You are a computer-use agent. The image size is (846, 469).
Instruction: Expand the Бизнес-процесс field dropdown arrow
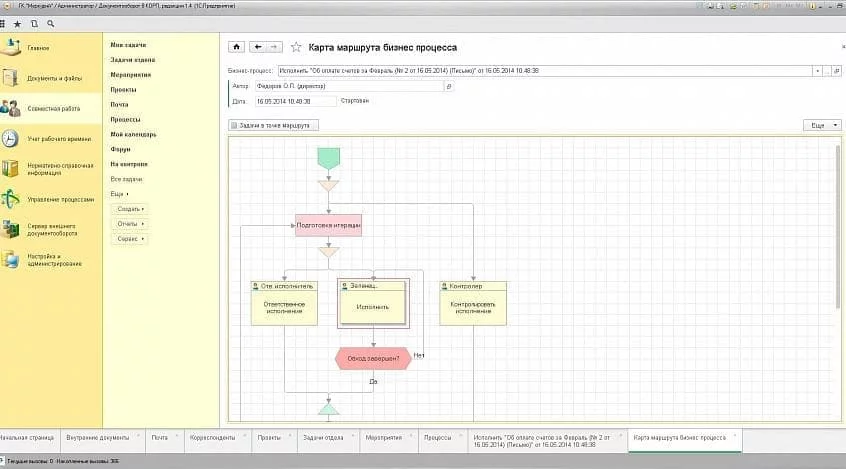[x=817, y=71]
